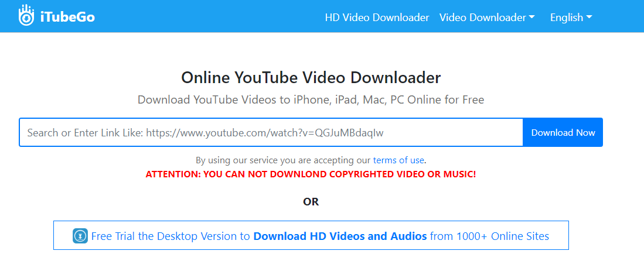
Task: Click the caret arrow beside Video Downloader
Action: point(532,17)
